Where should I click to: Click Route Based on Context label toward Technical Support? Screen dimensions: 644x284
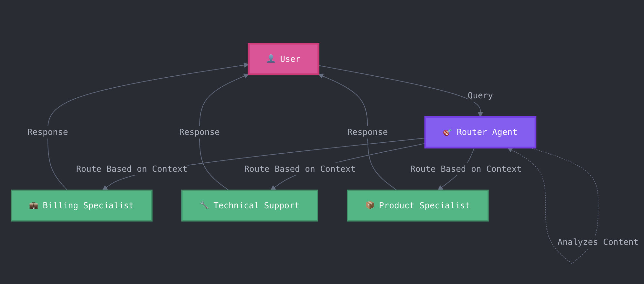click(x=300, y=169)
